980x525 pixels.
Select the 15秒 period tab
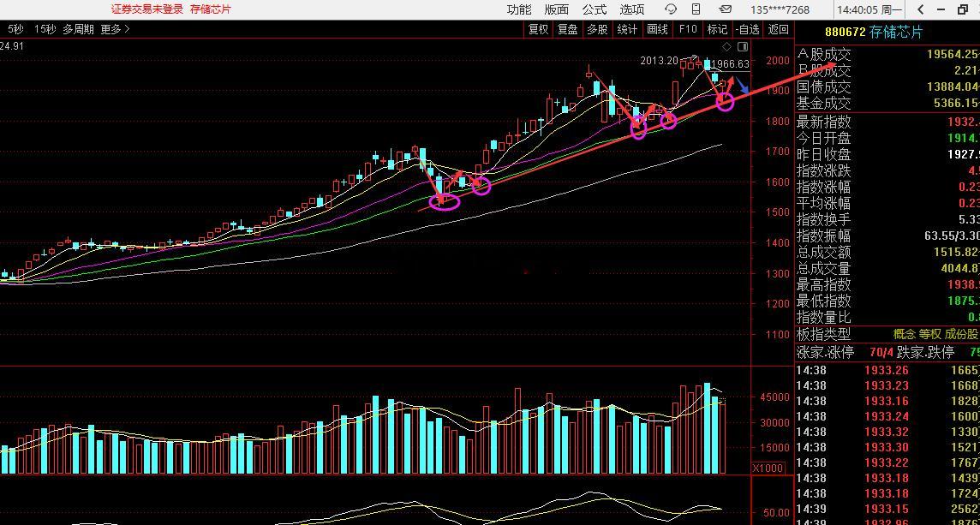45,29
